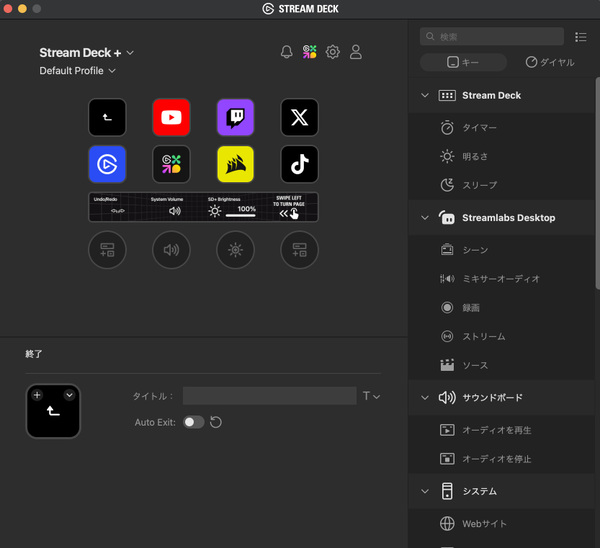This screenshot has width=600, height=548.
Task: Choose the シーン action
Action: [501, 250]
